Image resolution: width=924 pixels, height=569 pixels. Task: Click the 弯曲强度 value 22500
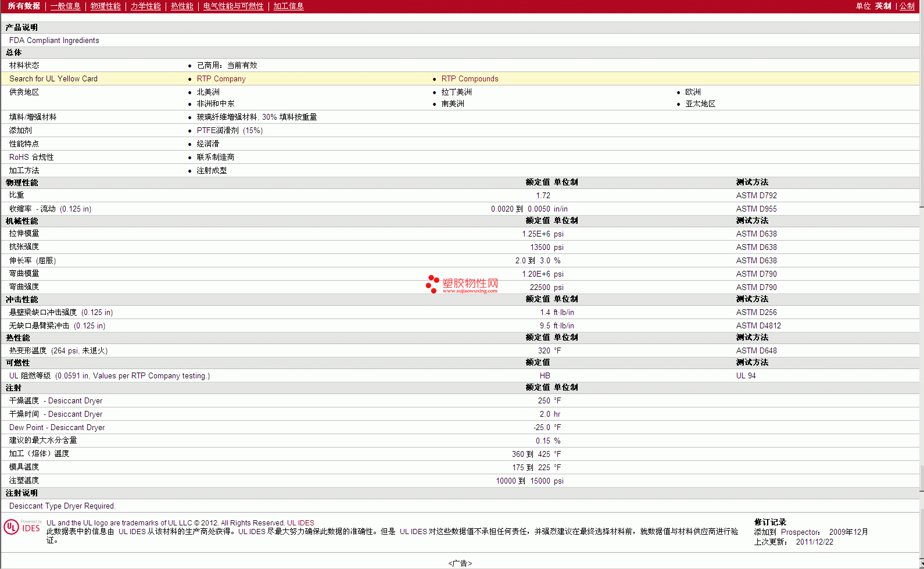coord(540,287)
